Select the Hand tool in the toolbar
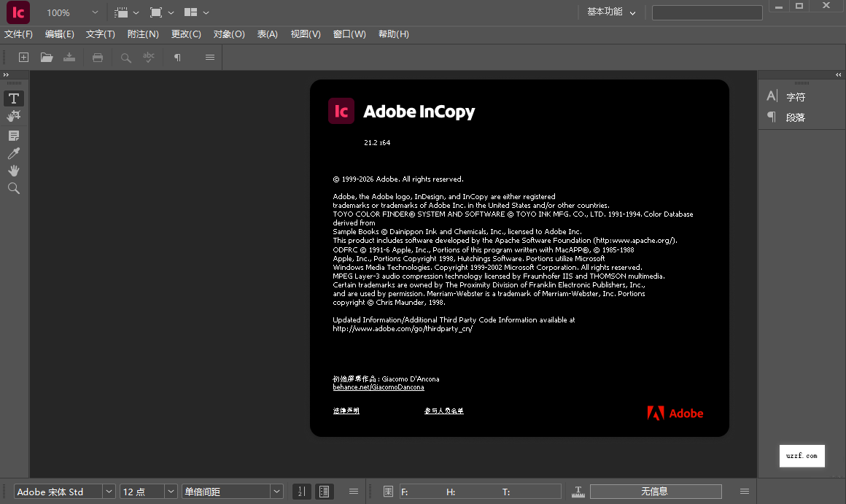 pyautogui.click(x=13, y=171)
